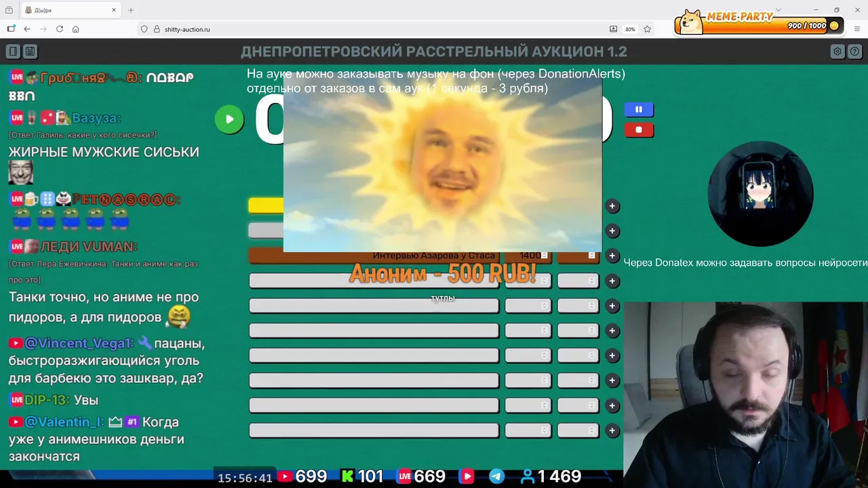
Task: Adjust the 1400 amount spinner in Интервью row
Action: click(544, 256)
